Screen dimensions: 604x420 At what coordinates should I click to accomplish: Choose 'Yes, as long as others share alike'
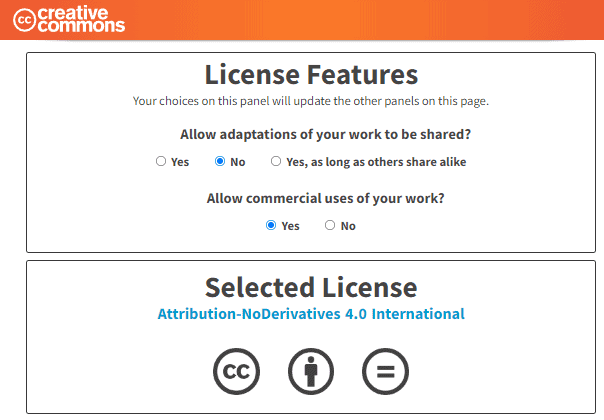click(x=276, y=161)
